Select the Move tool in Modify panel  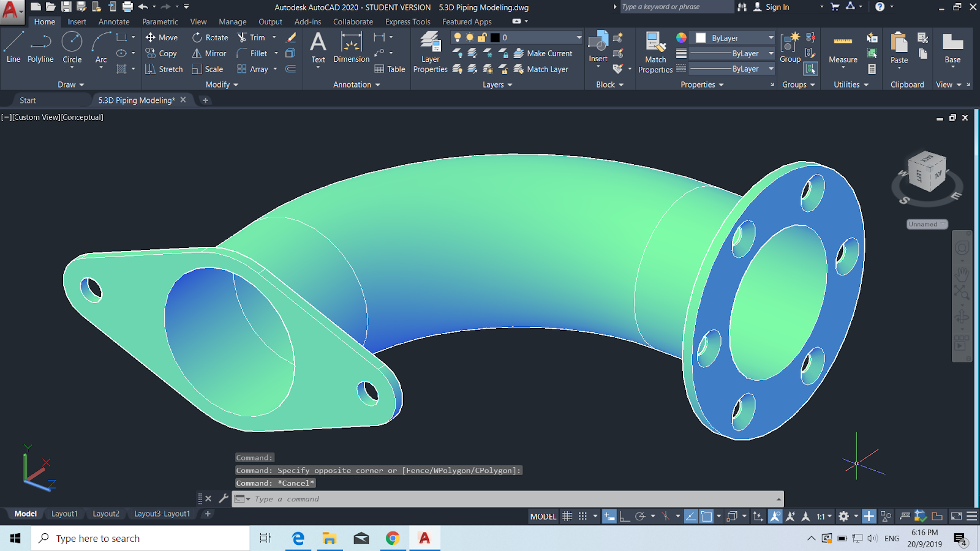point(161,37)
